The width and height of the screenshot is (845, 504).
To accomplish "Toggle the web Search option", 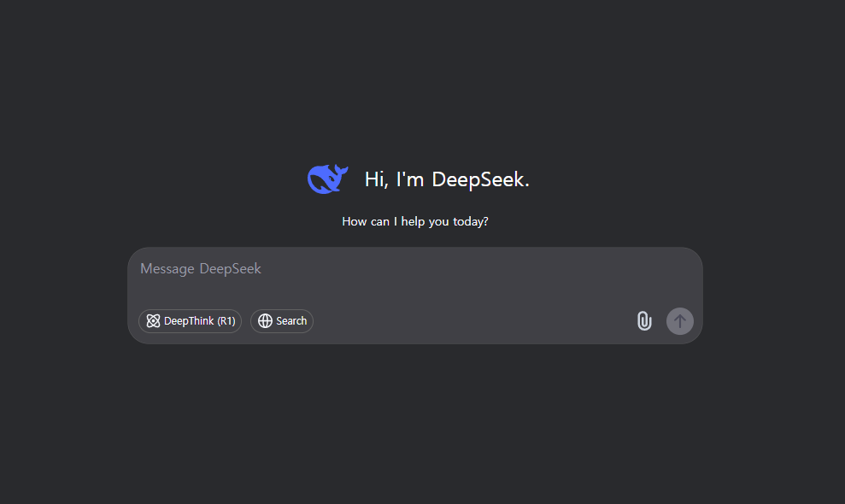I will click(282, 321).
